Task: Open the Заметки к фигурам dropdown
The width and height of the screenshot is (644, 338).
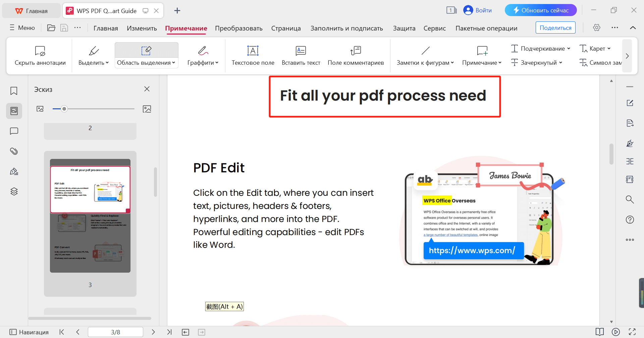Action: [424, 62]
